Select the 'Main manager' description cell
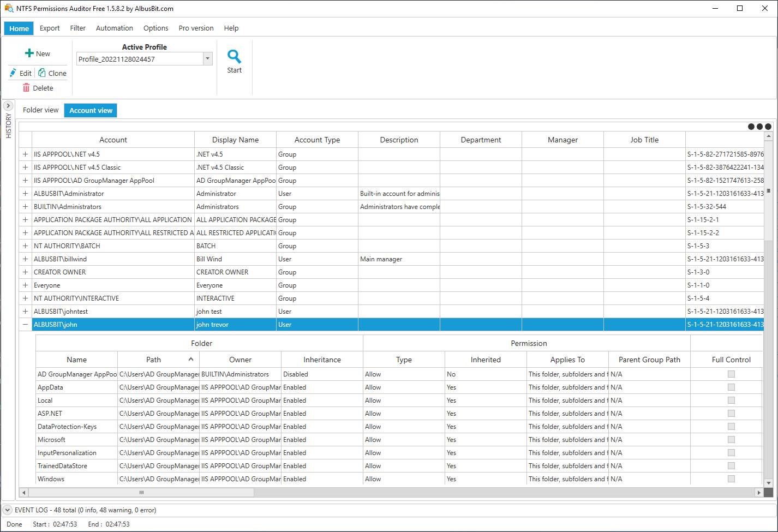This screenshot has height=532, width=778. 399,259
